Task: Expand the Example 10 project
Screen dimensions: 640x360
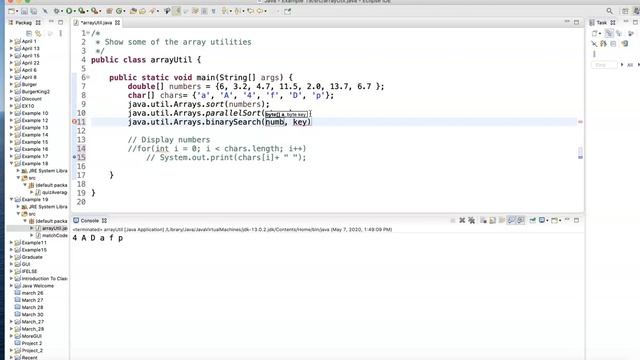Action: coord(11,113)
